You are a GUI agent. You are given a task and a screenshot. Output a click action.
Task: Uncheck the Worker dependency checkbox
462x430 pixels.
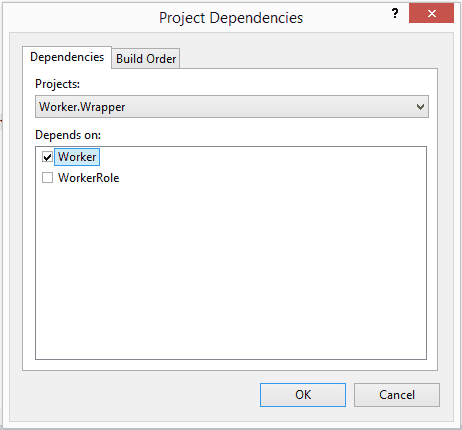pos(47,157)
